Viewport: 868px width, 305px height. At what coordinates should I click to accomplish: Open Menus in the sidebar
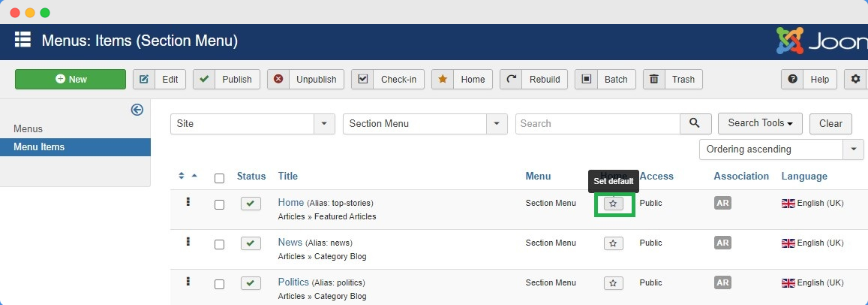(29, 128)
